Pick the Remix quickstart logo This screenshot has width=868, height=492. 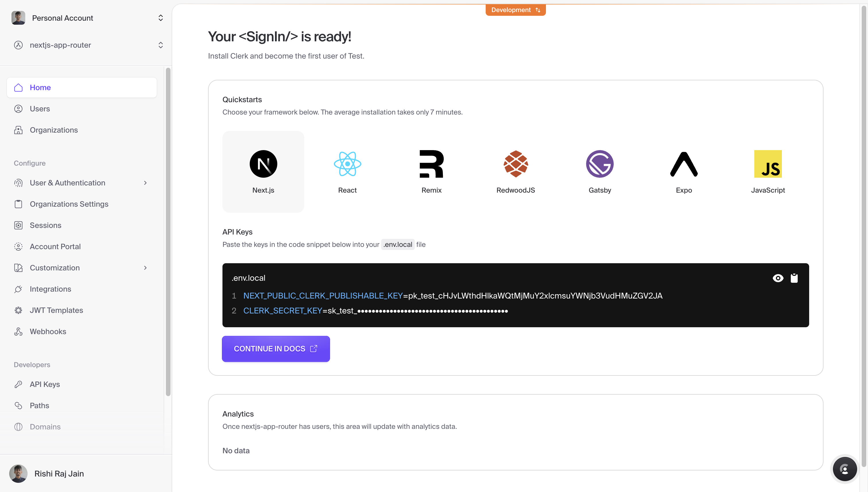coord(431,164)
